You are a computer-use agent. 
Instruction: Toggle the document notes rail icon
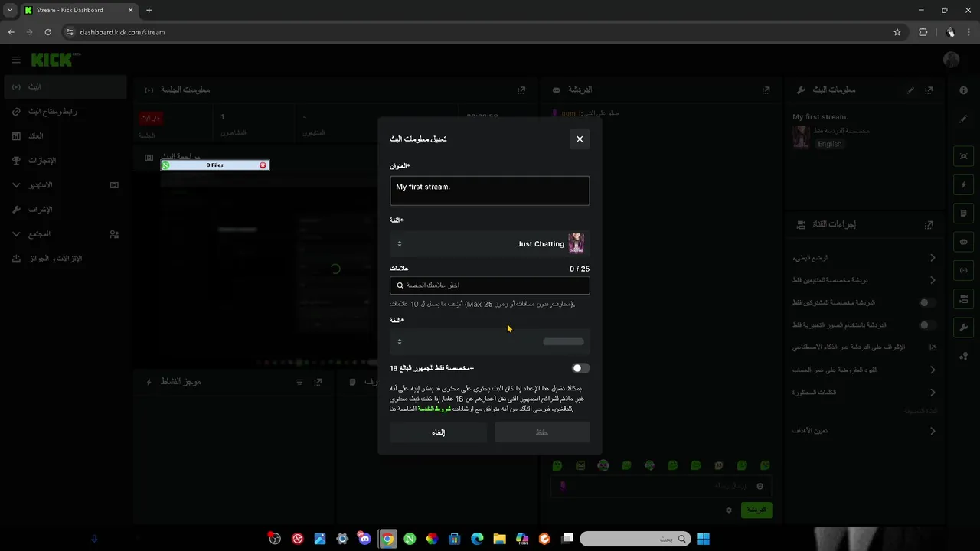pos(963,214)
